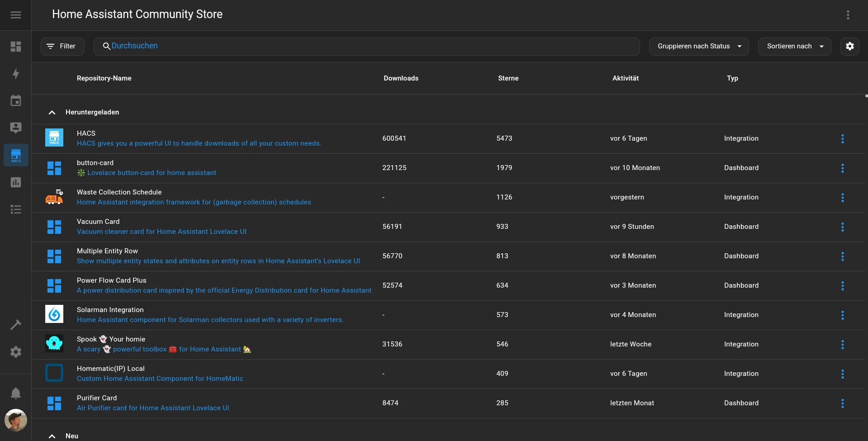Open Developer tools hammer icon
This screenshot has height=441, width=868.
coord(16,325)
